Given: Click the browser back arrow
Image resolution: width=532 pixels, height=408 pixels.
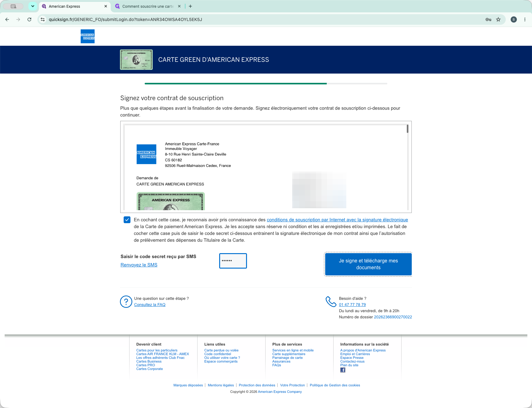Looking at the screenshot, I should 7,19.
